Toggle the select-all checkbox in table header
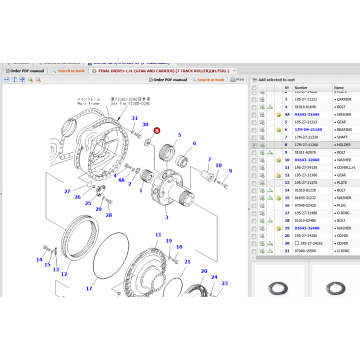 click(x=254, y=88)
